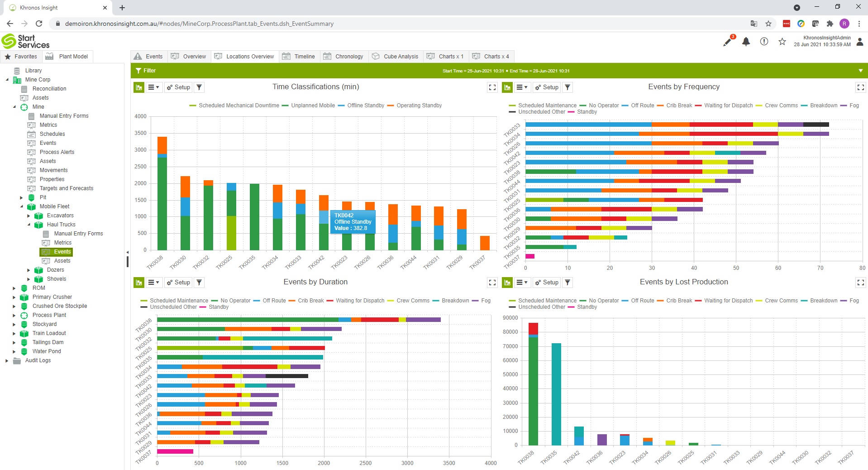The width and height of the screenshot is (868, 470).
Task: Click the pink TK0037 bar in Events by Duration
Action: [x=175, y=451]
